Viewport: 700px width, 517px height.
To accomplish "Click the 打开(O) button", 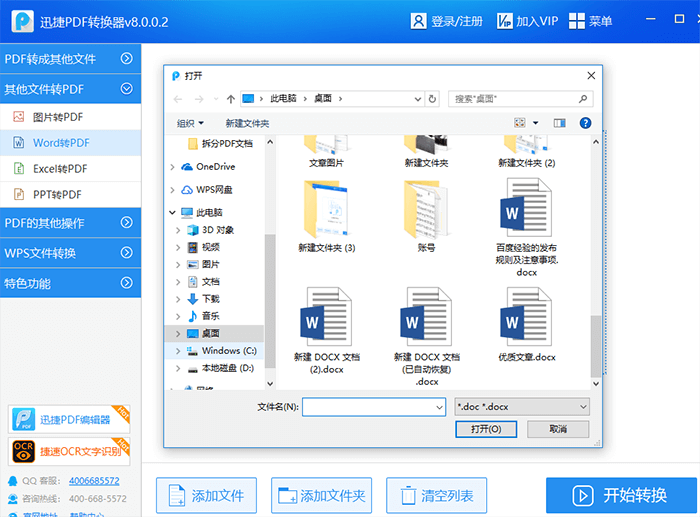I will point(486,429).
